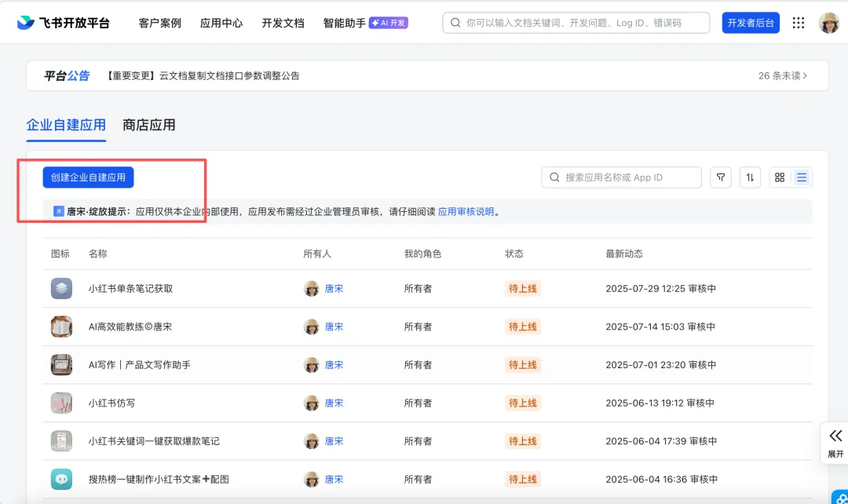Click the 开发者后台 button

pos(751,23)
